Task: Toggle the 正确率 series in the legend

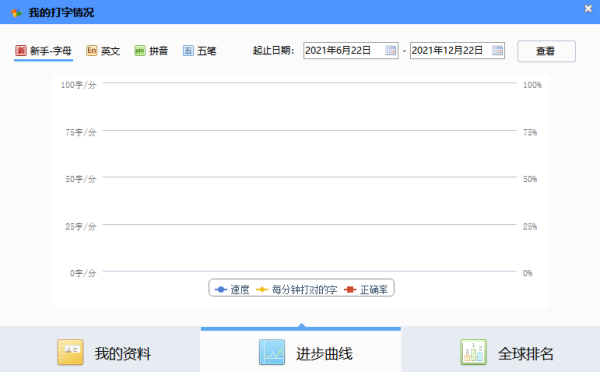Action: click(366, 290)
